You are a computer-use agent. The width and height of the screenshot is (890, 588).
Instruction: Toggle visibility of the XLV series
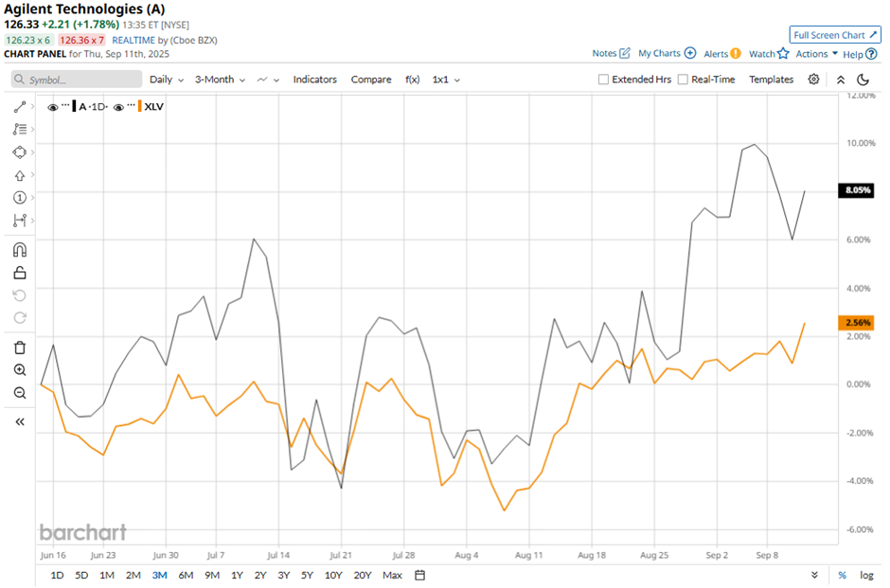pos(118,107)
